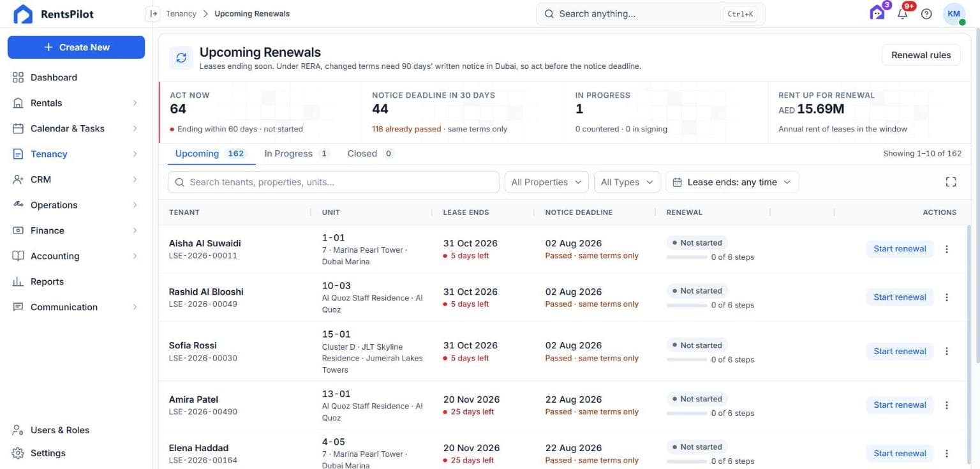Focus the Search tenants, properties, units field
The height and width of the screenshot is (469, 980).
pos(334,182)
